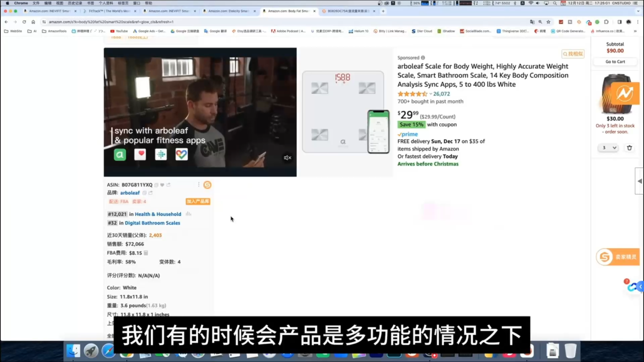Expand the ratings breakdown next to 26,072
644x362 pixels.
[430, 94]
